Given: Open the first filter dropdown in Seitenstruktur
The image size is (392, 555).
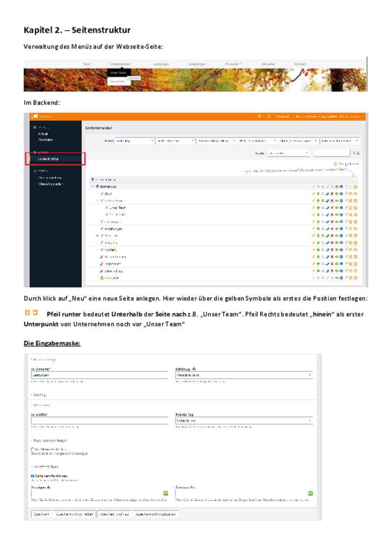Looking at the screenshot, I should [x=135, y=141].
